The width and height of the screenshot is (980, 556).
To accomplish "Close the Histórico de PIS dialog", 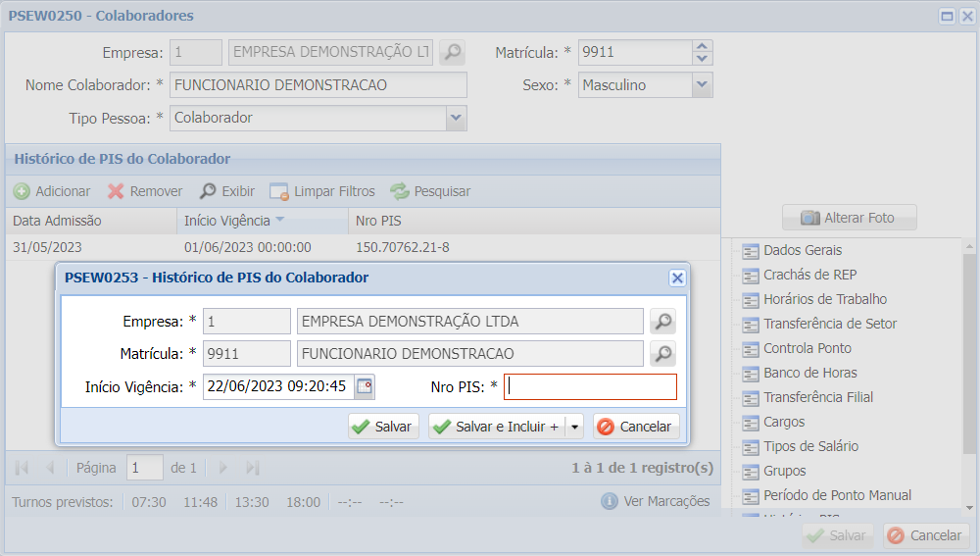I will click(x=676, y=278).
